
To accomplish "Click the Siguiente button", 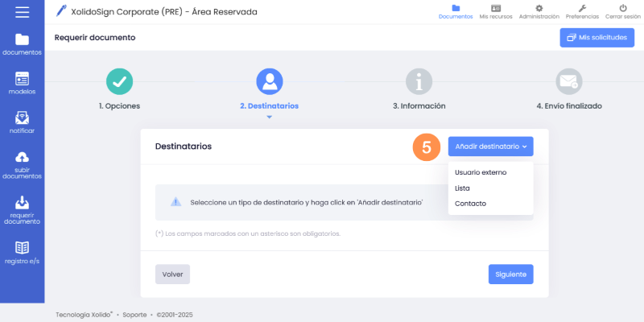I will [x=511, y=275].
